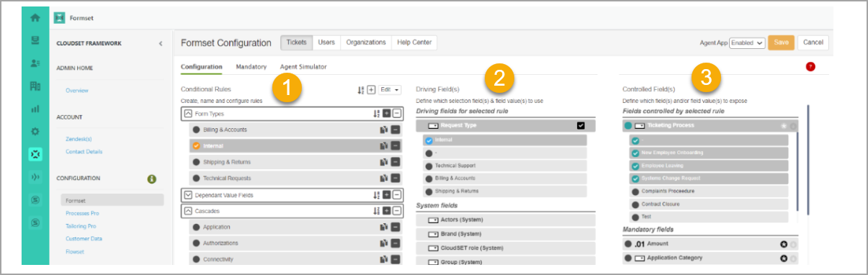
Task: Click the mandatory star icon on Amount row
Action: (x=784, y=245)
